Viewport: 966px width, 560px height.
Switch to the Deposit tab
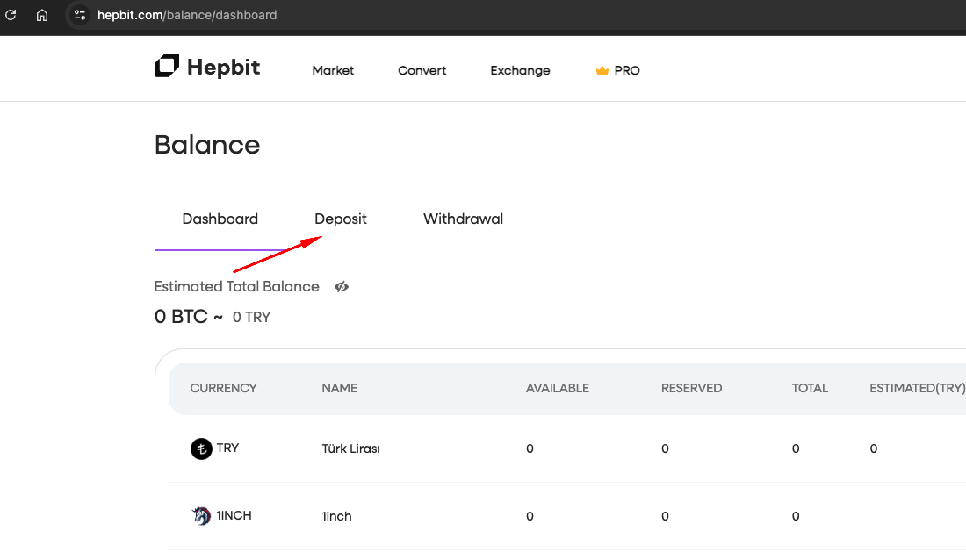341,219
